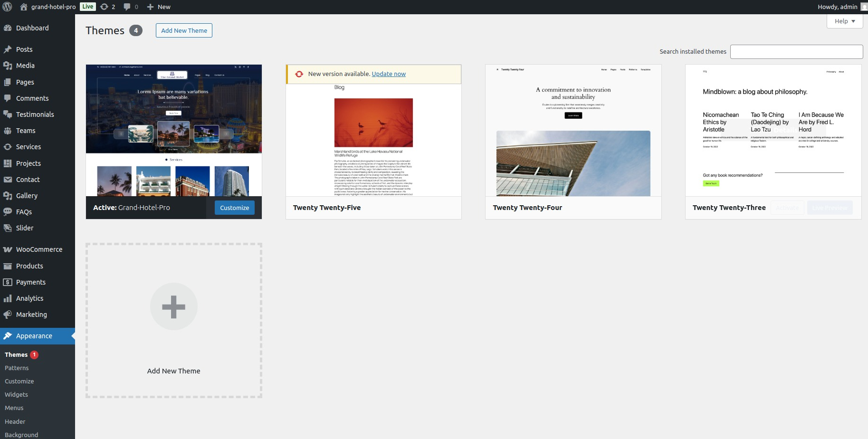868x439 pixels.
Task: Expand the Help dropdown
Action: (845, 21)
